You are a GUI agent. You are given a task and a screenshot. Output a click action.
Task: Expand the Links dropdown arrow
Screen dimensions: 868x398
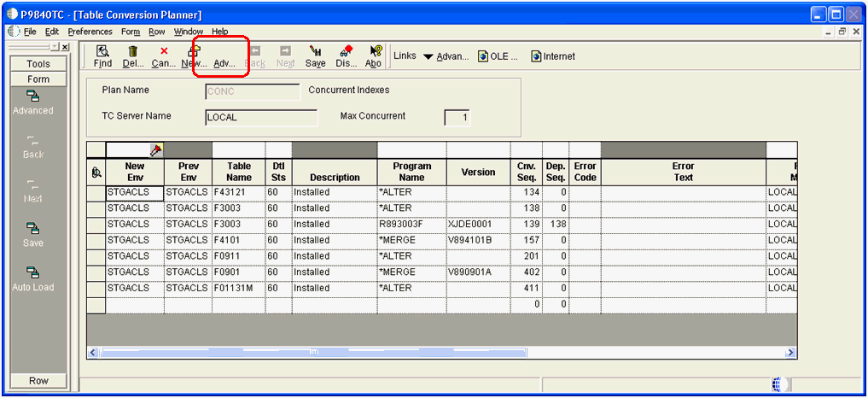coord(428,57)
